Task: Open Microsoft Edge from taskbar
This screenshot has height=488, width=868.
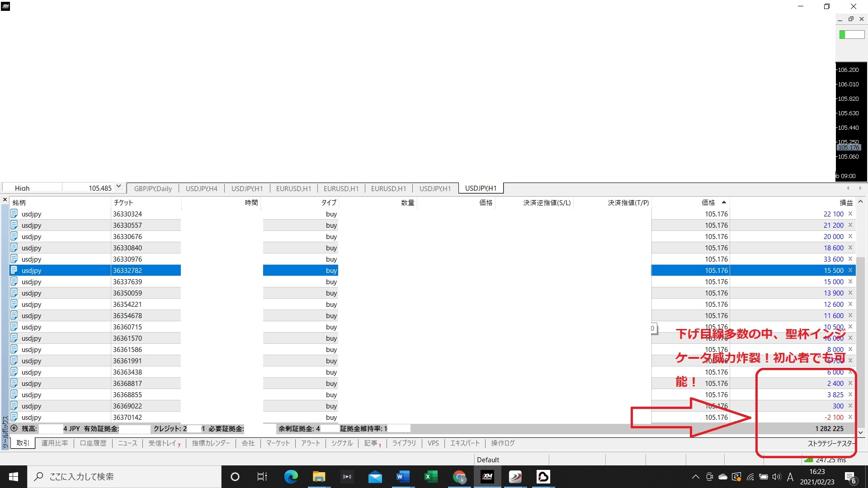Action: (291, 477)
